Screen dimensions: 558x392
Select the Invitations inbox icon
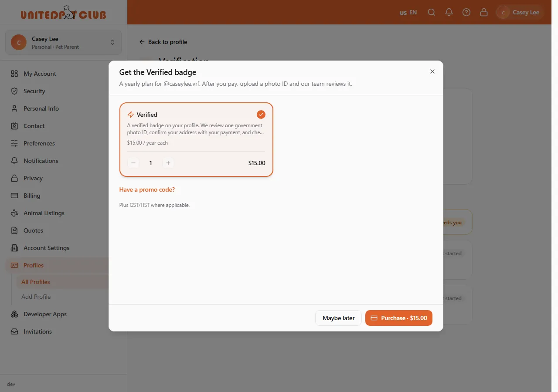click(x=14, y=331)
